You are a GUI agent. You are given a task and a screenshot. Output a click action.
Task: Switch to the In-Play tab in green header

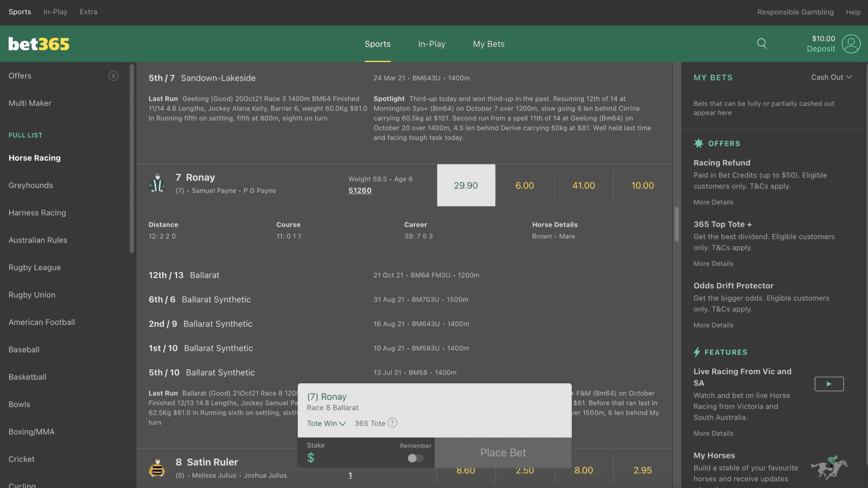pos(431,44)
